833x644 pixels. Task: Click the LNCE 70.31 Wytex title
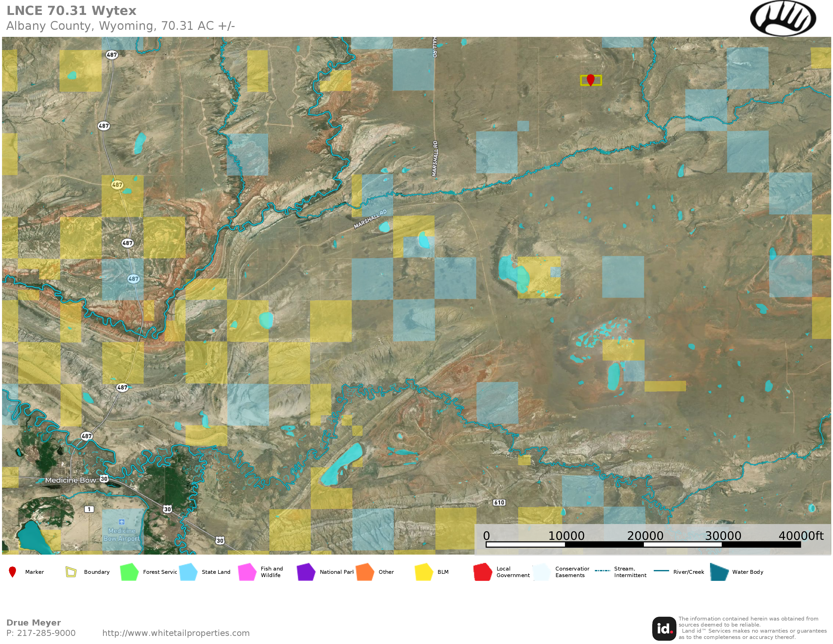click(71, 11)
